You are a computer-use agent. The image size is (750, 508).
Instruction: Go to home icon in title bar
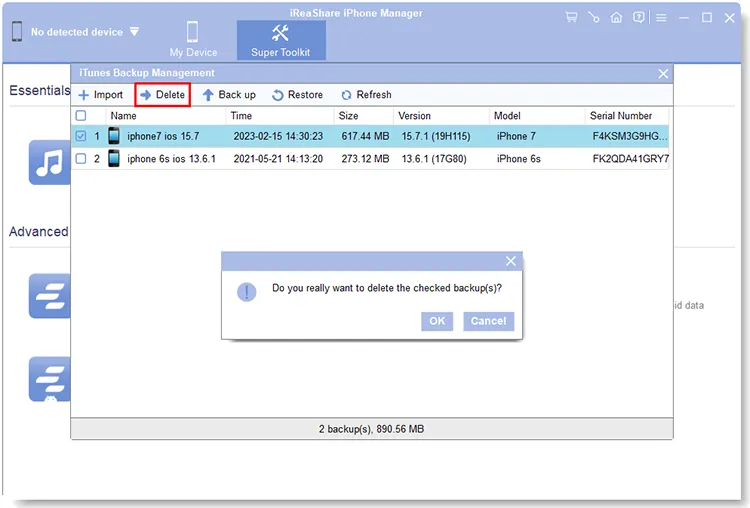click(x=617, y=18)
